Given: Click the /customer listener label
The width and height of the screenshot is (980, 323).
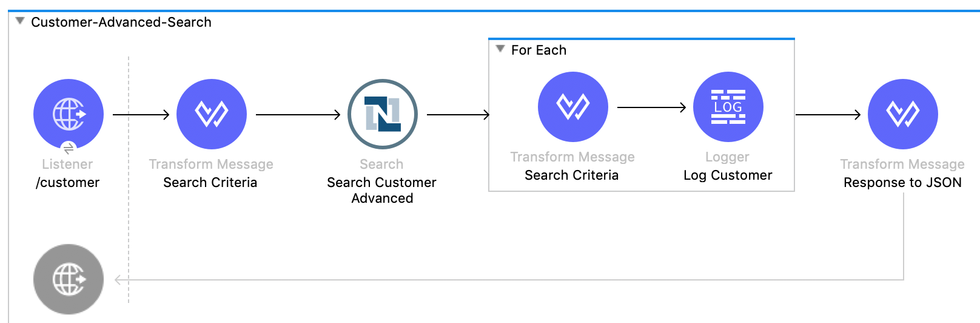Looking at the screenshot, I should click(x=68, y=183).
